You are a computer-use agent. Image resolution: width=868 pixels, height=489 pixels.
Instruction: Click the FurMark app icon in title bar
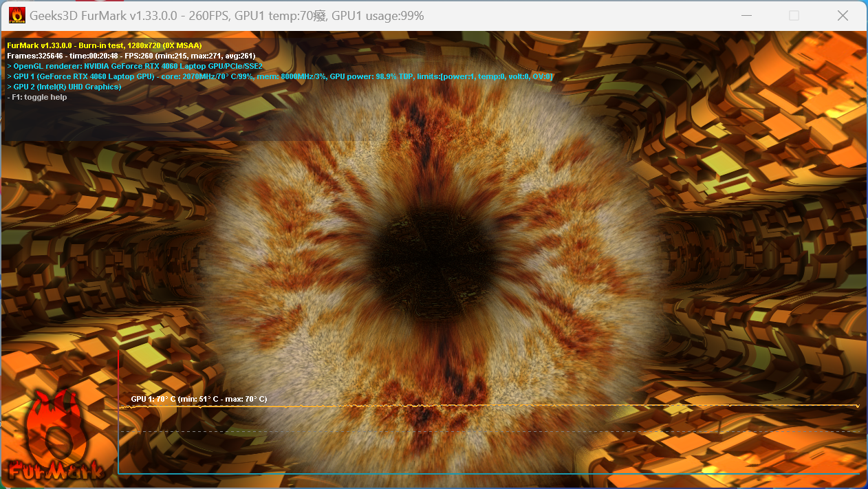click(17, 15)
